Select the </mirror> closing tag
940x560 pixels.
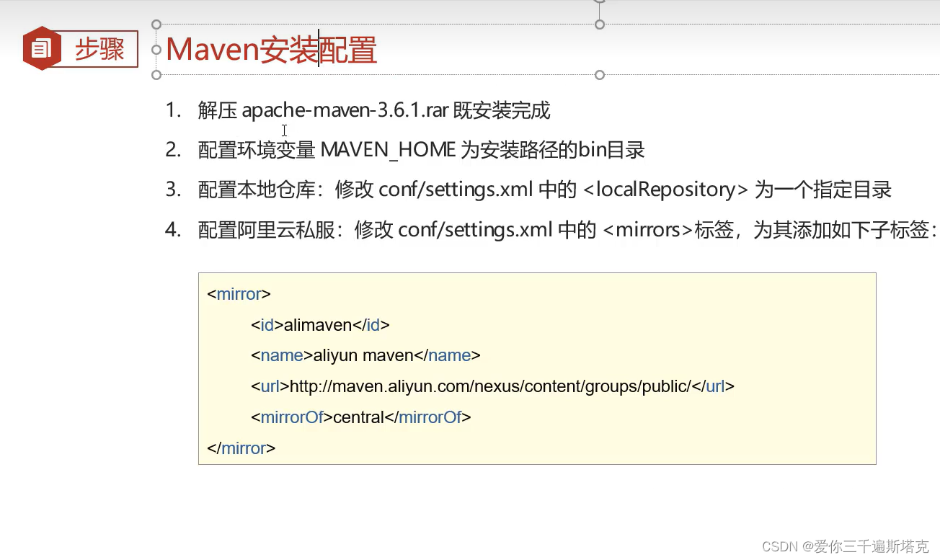click(241, 448)
